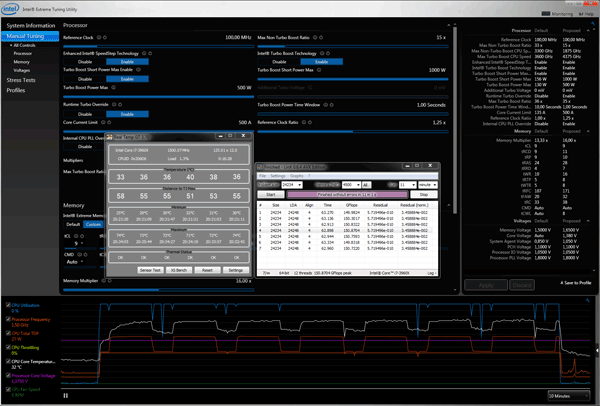Open the File menu in LinX
This screenshot has height=406, width=600.
262,176
